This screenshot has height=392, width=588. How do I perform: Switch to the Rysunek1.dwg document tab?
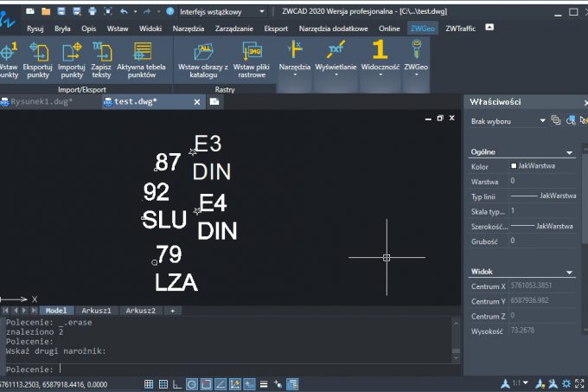[42, 101]
